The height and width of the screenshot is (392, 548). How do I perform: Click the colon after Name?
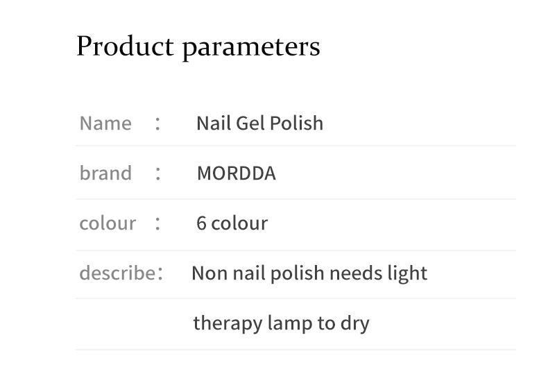coord(157,123)
